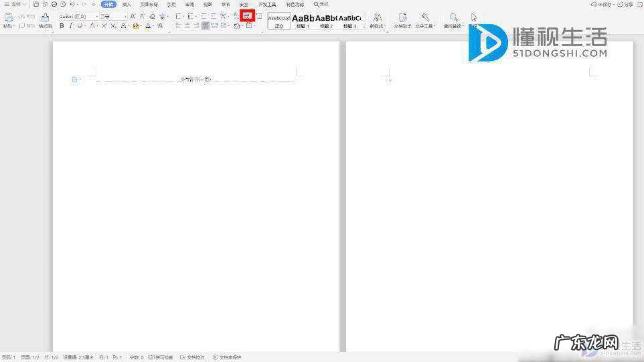The image size is (644, 362).
Task: Apply the 标题 2 heading style
Action: [327, 21]
